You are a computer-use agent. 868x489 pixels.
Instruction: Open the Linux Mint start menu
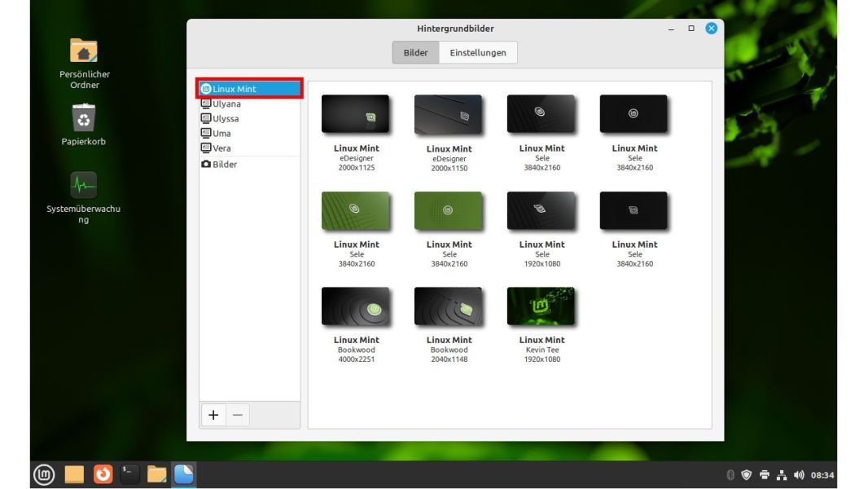click(44, 474)
